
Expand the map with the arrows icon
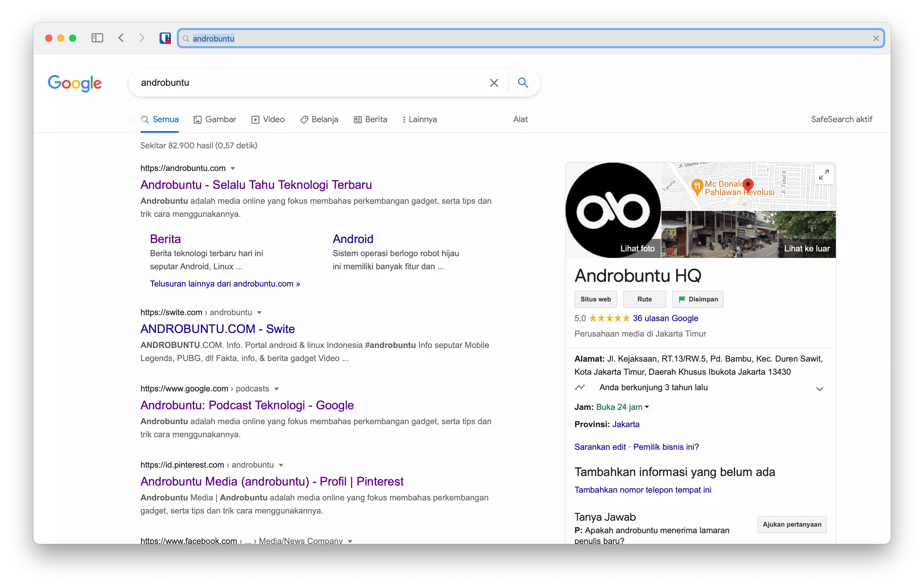click(x=823, y=175)
